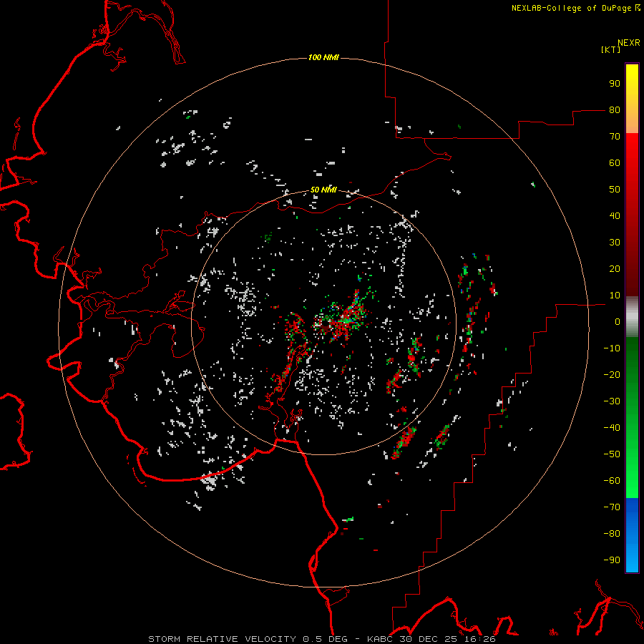Click the 0 knot value on scale
Image resolution: width=644 pixels, height=644 pixels.
click(x=618, y=322)
